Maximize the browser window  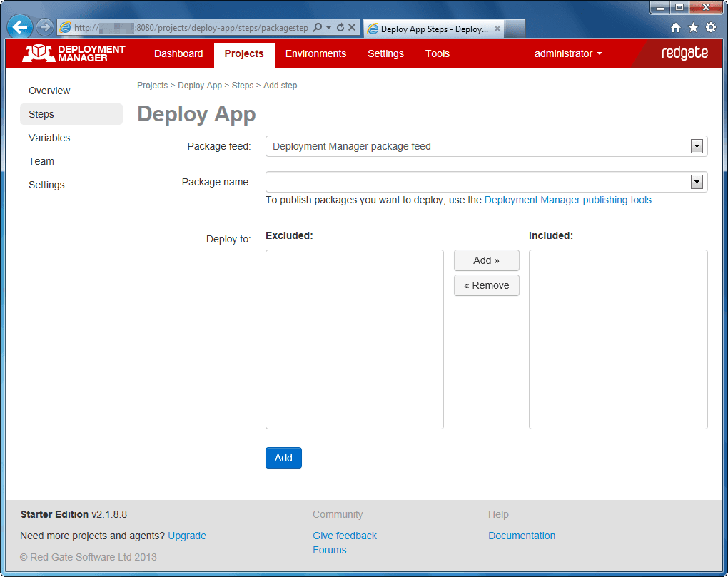point(679,7)
